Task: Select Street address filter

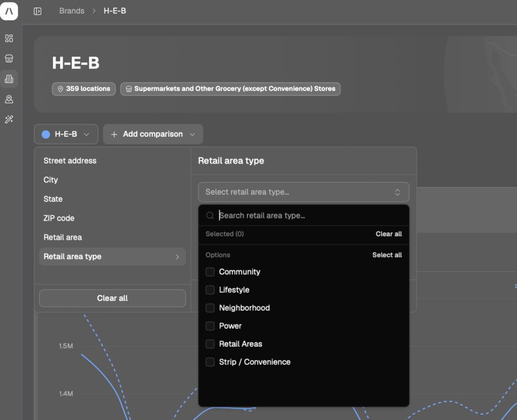Action: (x=70, y=161)
